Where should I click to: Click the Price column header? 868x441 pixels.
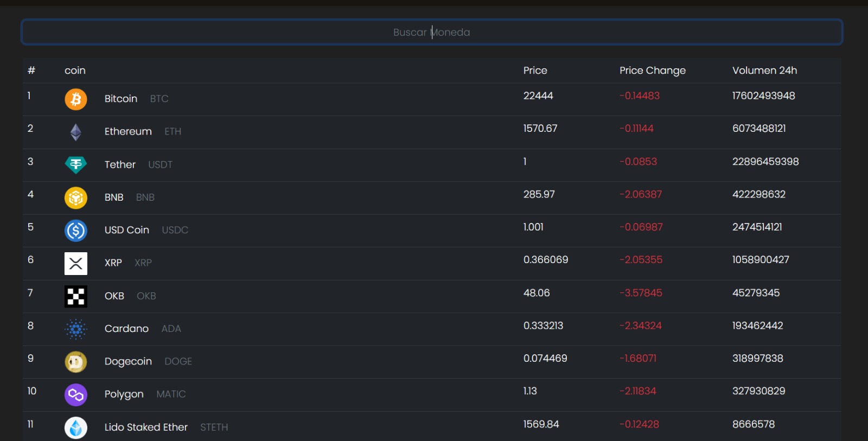pyautogui.click(x=535, y=71)
